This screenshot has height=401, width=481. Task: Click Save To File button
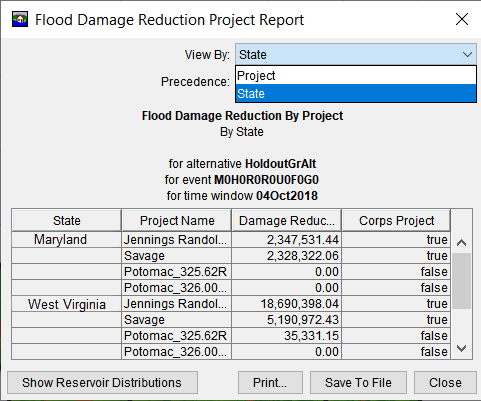coord(358,382)
